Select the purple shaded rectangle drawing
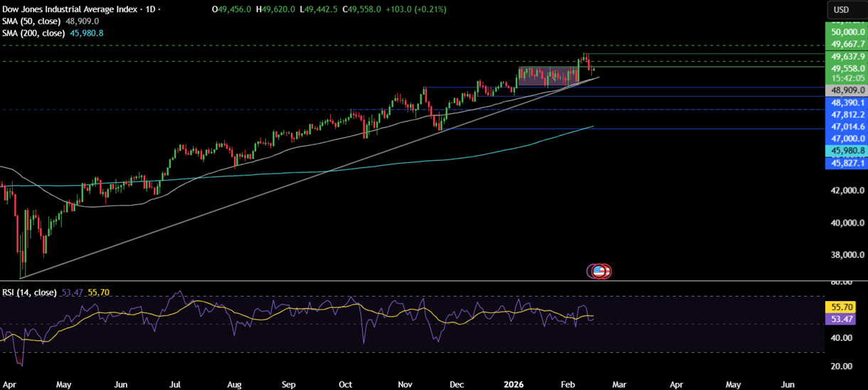The width and height of the screenshot is (868, 390). pyautogui.click(x=547, y=76)
